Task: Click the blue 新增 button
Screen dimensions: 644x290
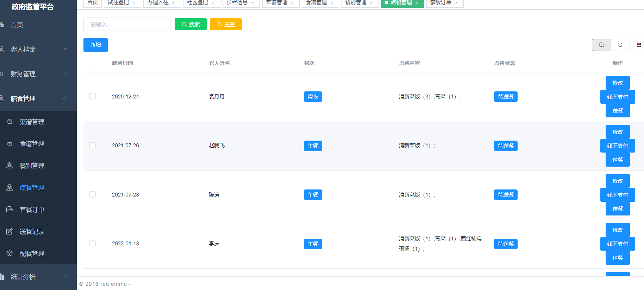Action: click(95, 45)
